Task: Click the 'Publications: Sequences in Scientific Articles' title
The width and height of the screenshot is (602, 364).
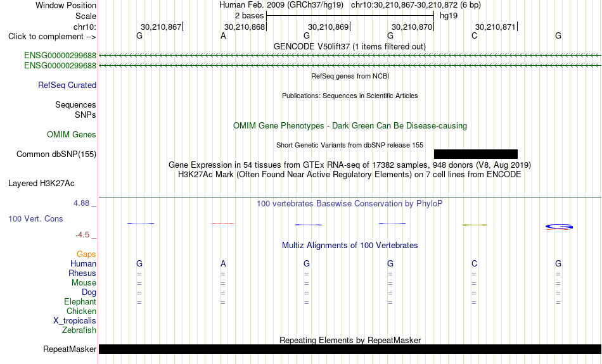Action: [350, 96]
